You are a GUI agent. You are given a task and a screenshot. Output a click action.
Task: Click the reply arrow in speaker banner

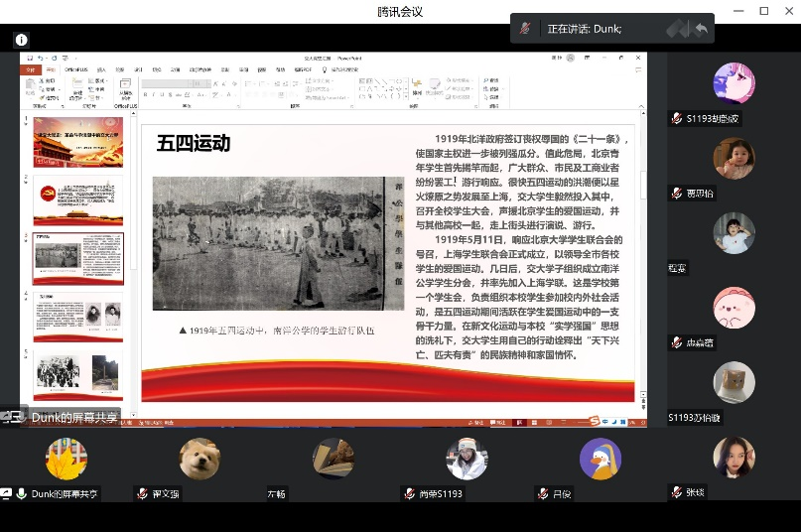coord(701,29)
